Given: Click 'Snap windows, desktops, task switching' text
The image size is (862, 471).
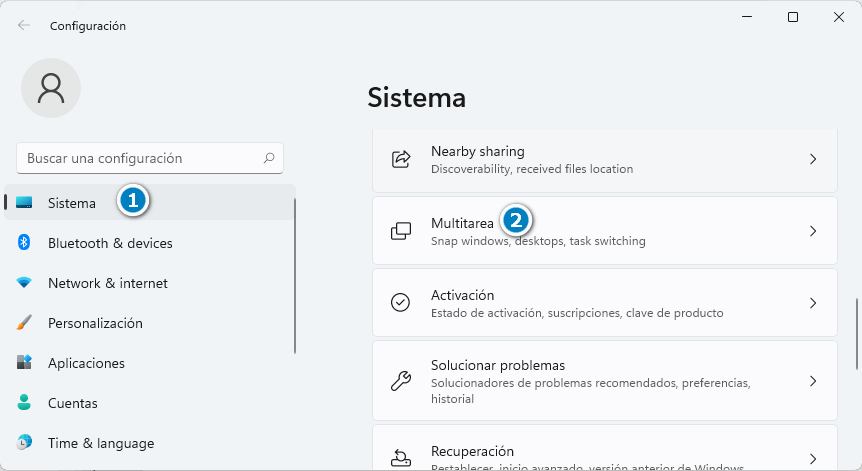Looking at the screenshot, I should (x=538, y=241).
